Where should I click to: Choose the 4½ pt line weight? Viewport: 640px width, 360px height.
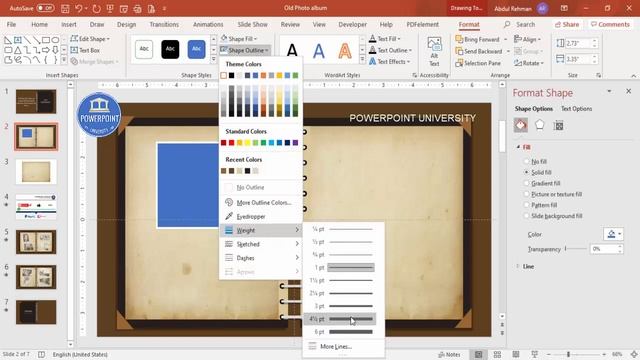(x=340, y=319)
